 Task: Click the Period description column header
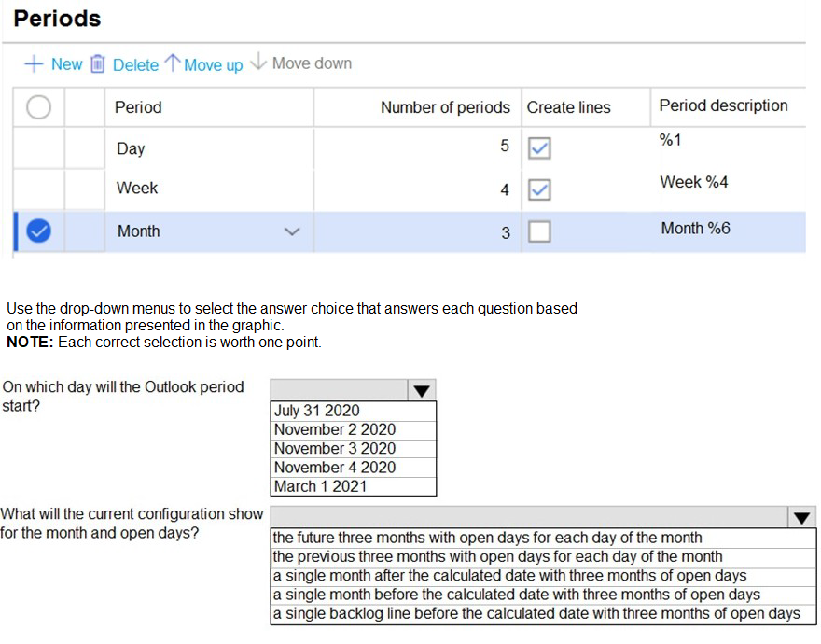click(723, 105)
